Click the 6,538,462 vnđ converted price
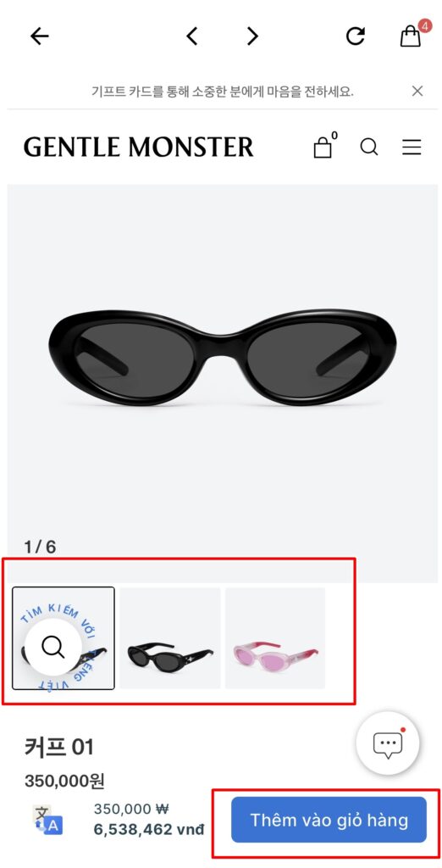442x868 pixels. coord(148,829)
